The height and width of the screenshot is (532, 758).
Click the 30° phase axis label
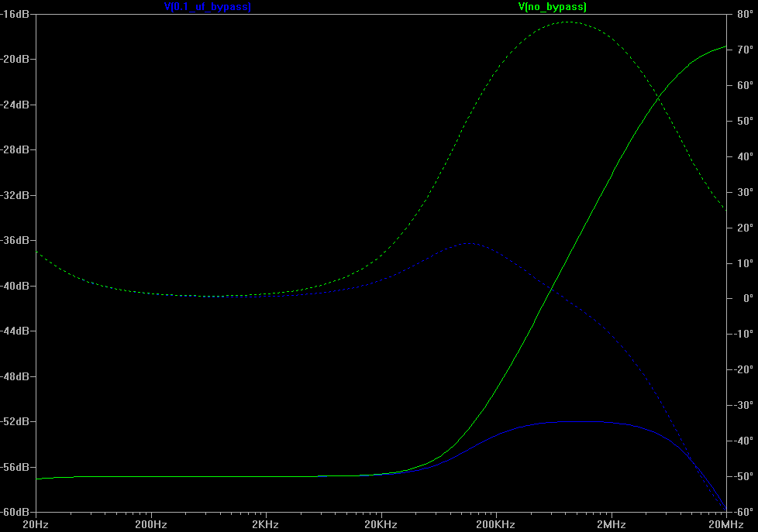click(745, 192)
